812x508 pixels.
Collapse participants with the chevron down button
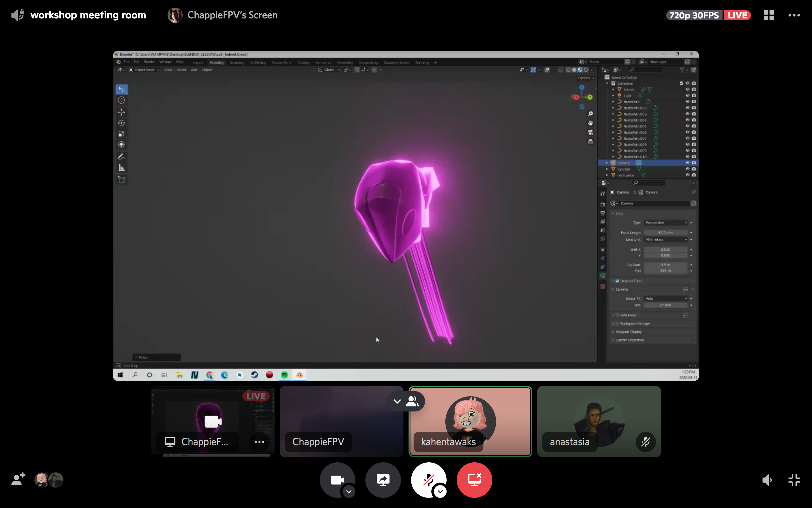397,401
